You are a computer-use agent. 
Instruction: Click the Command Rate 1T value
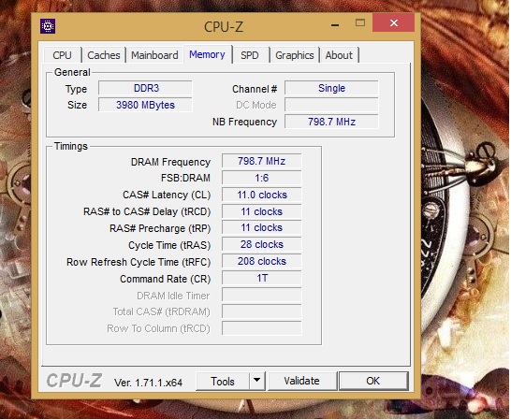[262, 278]
